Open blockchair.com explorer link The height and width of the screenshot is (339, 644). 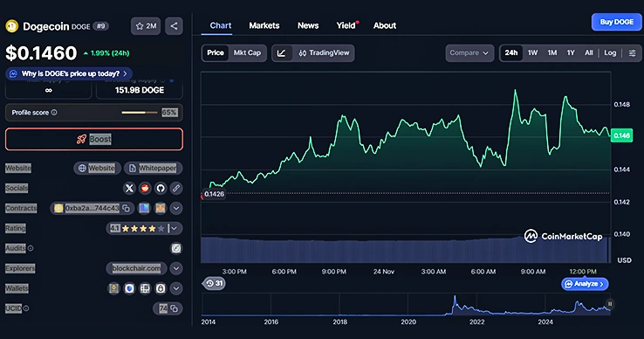(137, 268)
